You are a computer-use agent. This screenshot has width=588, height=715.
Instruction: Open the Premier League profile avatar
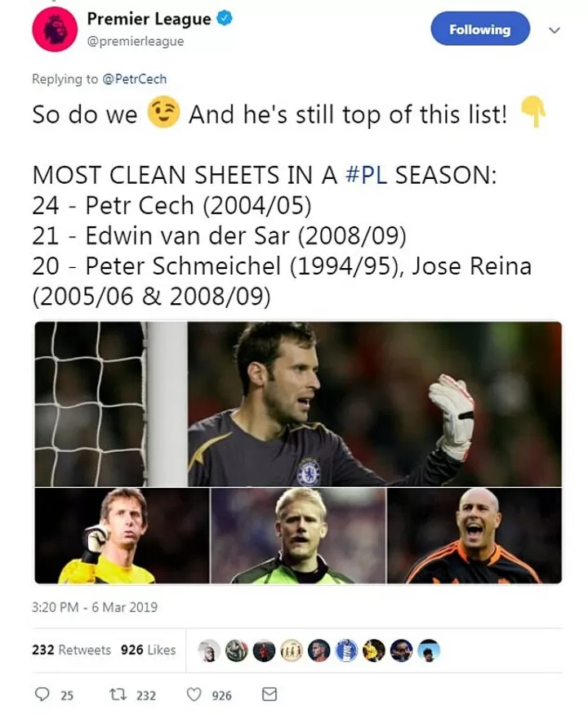click(x=54, y=29)
